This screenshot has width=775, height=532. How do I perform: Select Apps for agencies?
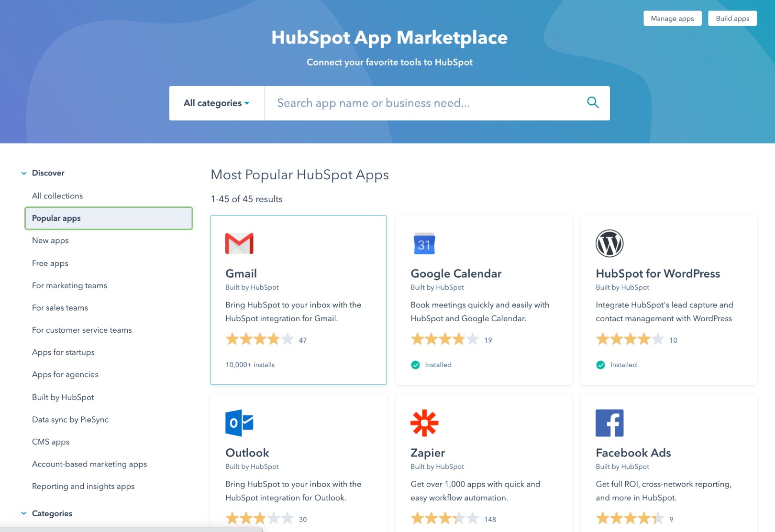pos(65,374)
